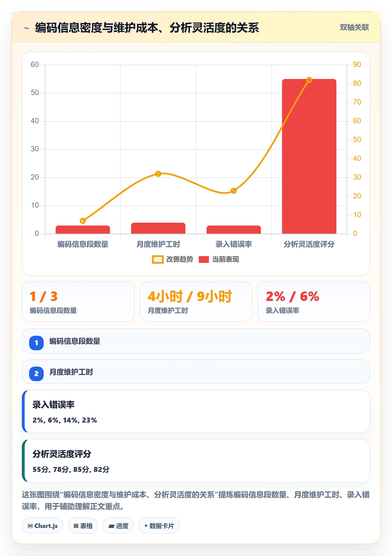Image resolution: width=392 pixels, height=556 pixels.
Task: Select the orange line point above 月度维护工时 bar
Action: [158, 174]
